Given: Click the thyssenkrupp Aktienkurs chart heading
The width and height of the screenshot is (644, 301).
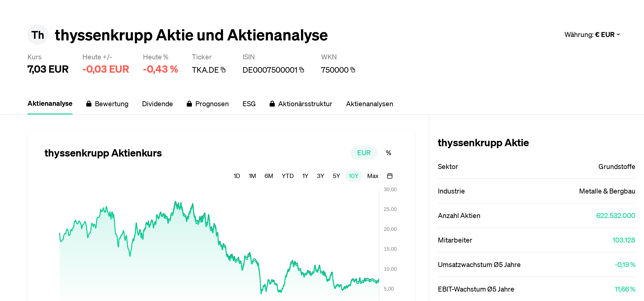Looking at the screenshot, I should click(x=103, y=153).
